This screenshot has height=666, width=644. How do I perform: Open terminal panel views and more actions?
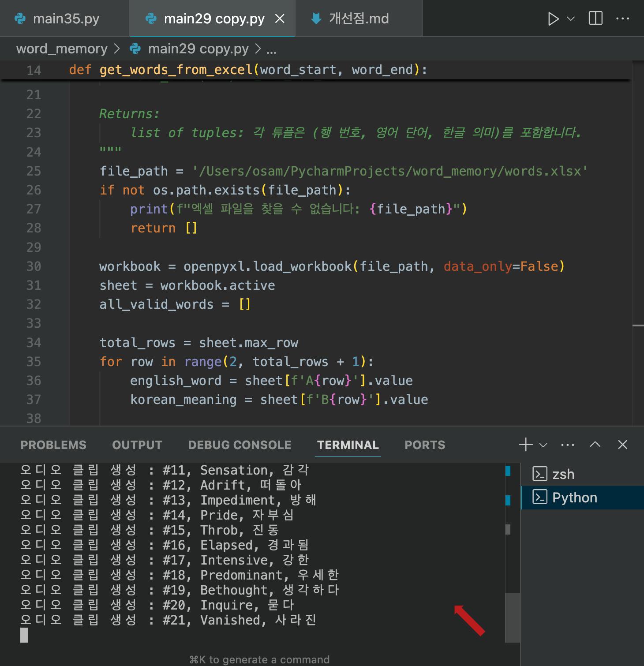[x=568, y=445]
